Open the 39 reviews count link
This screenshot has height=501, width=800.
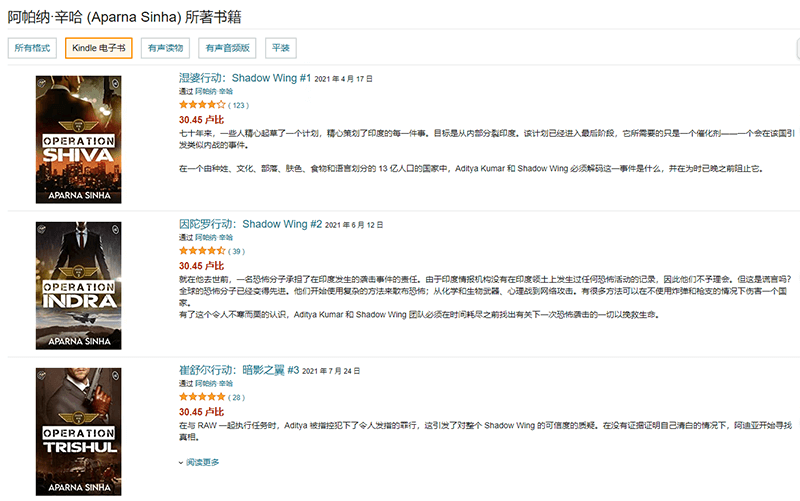click(x=236, y=251)
